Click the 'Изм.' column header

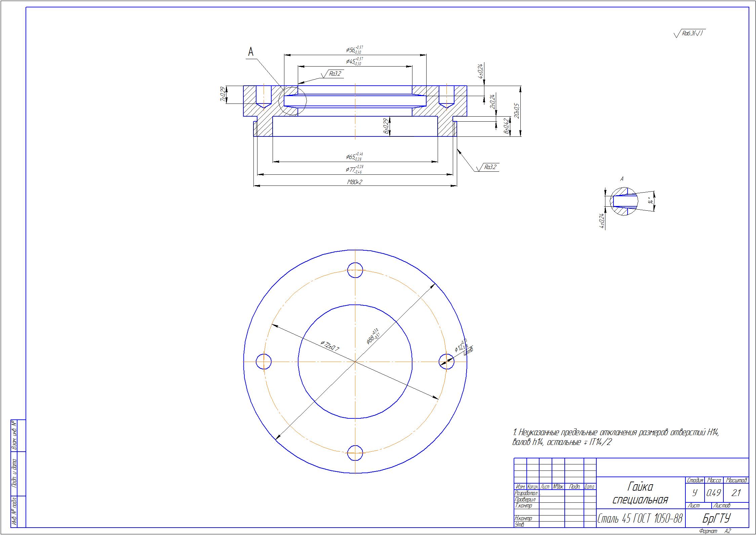[x=520, y=487]
